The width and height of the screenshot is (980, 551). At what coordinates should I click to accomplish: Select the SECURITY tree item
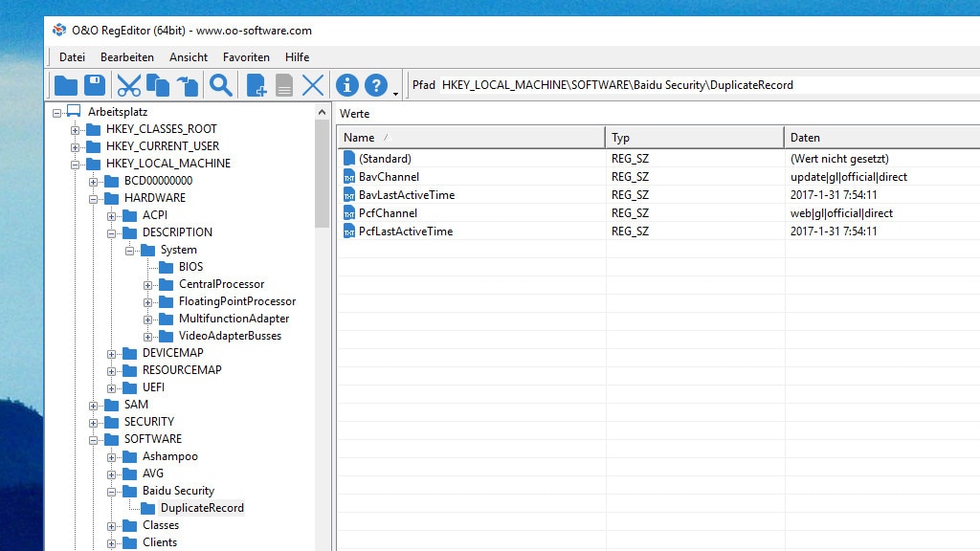point(148,422)
